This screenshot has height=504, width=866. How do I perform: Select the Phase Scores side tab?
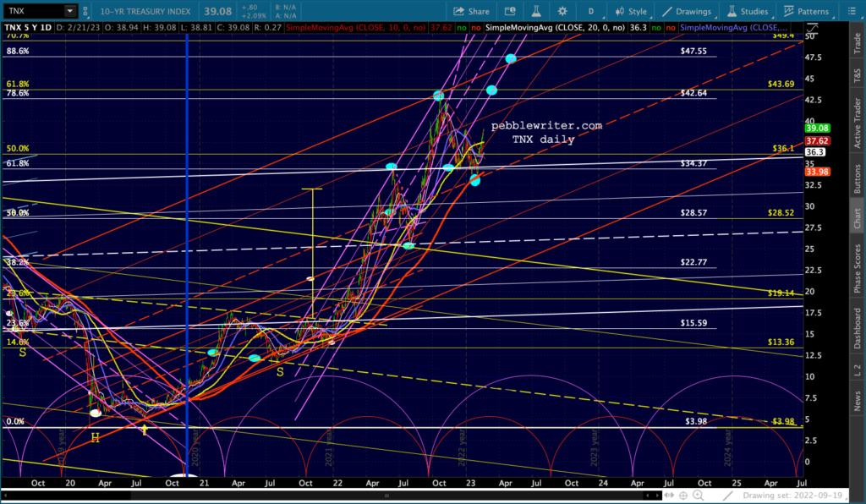pyautogui.click(x=857, y=270)
